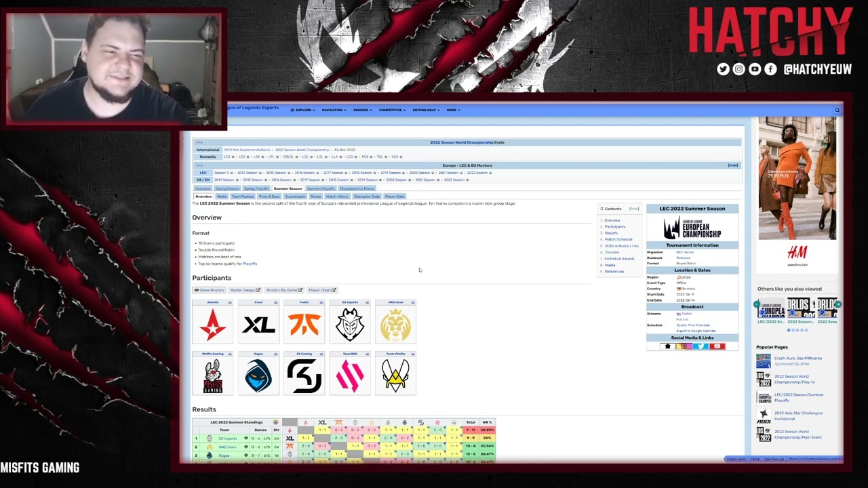Image resolution: width=868 pixels, height=488 pixels.
Task: Expand the Regions menu
Action: tap(363, 110)
